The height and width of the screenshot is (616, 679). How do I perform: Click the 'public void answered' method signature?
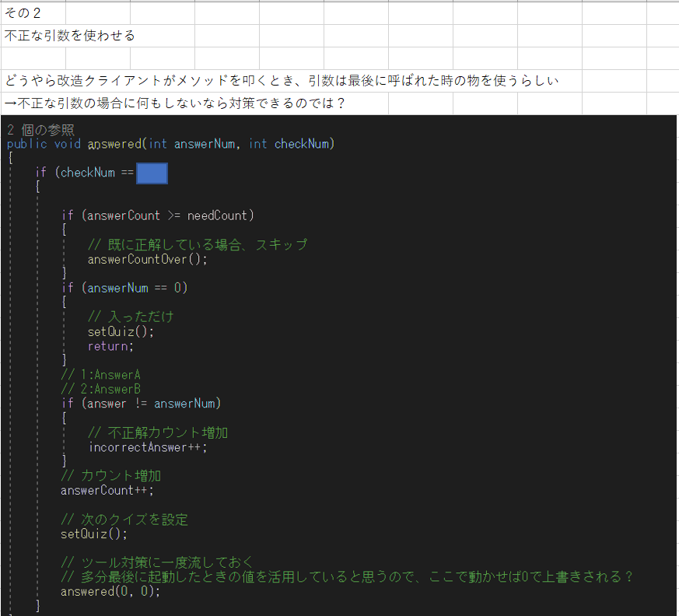point(170,144)
